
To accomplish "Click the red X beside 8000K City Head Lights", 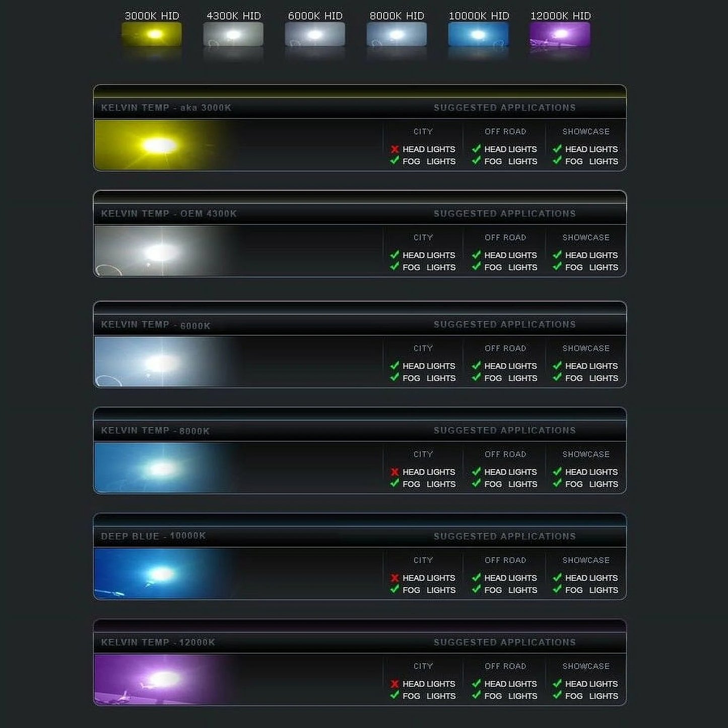I will click(x=394, y=472).
